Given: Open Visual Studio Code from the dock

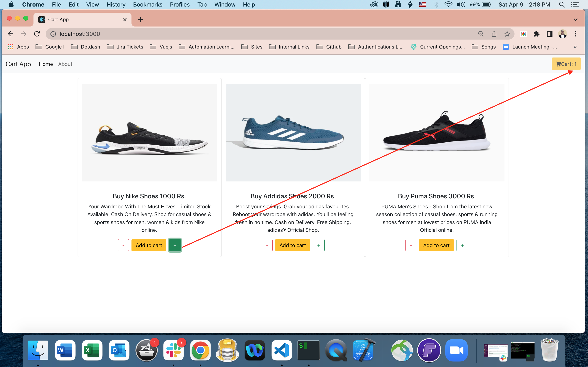Looking at the screenshot, I should (x=282, y=350).
